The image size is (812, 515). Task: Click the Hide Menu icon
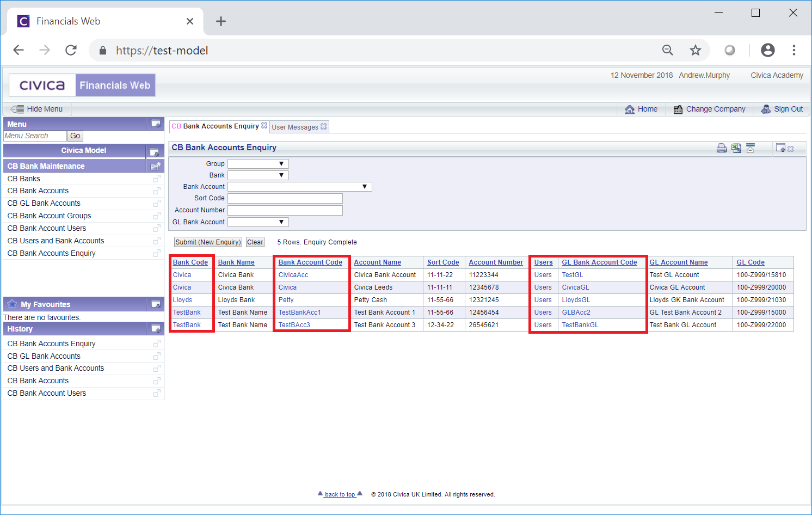[17, 109]
